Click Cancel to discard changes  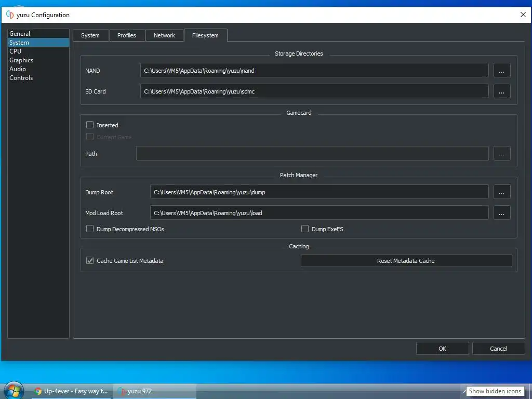click(x=498, y=349)
